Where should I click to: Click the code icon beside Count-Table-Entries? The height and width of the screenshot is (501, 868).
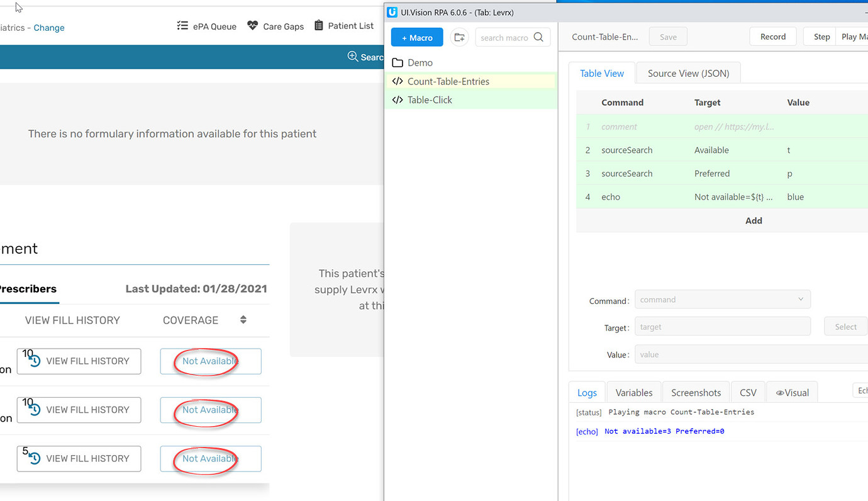pos(398,81)
